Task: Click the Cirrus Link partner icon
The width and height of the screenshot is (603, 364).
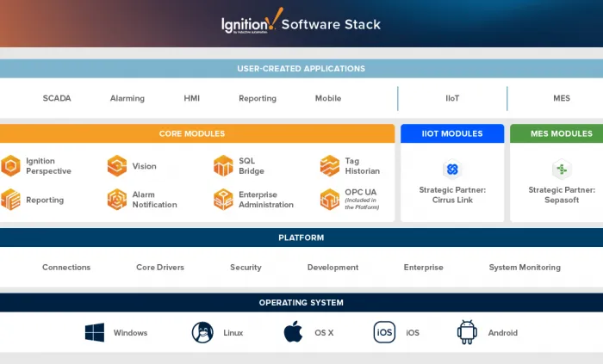Action: (452, 169)
